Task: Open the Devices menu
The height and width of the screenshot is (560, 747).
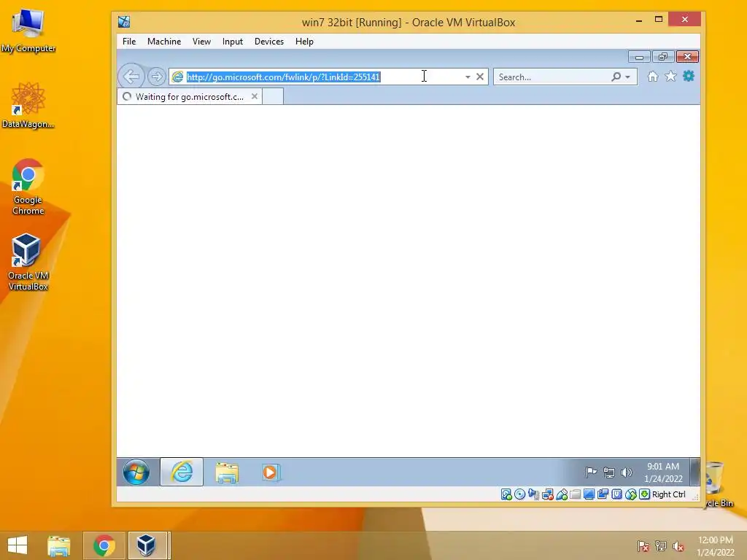Action: click(x=268, y=42)
